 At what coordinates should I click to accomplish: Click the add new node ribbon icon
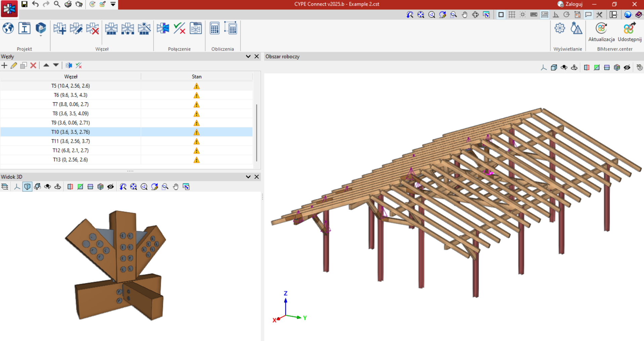pos(60,29)
